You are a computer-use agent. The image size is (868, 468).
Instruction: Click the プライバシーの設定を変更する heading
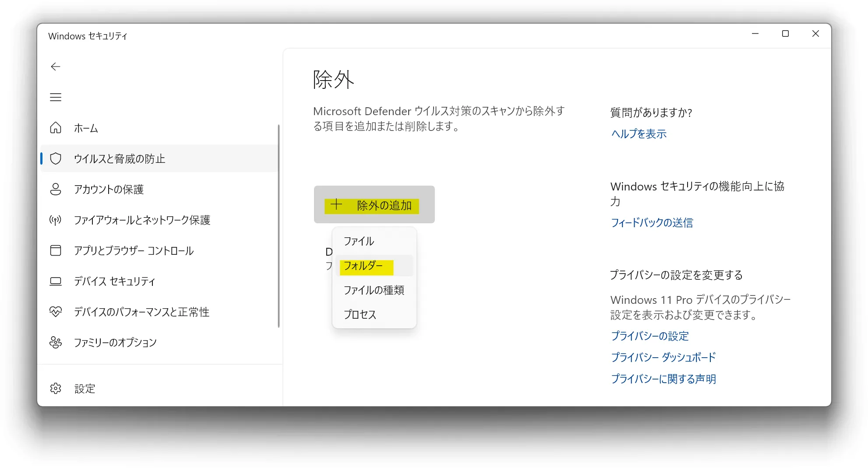click(x=676, y=275)
